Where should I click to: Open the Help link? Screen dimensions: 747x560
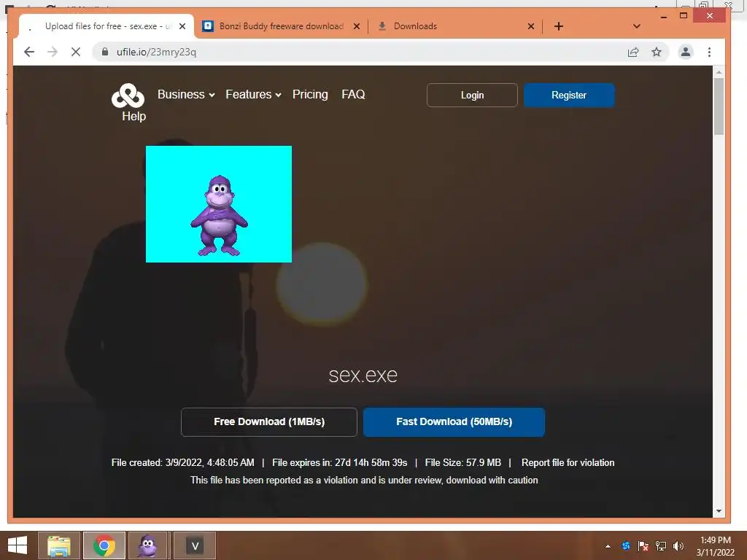tap(134, 116)
